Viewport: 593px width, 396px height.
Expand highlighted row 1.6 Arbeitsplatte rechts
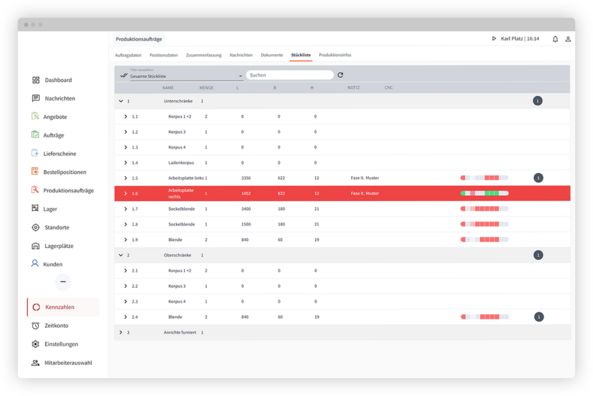click(x=126, y=194)
